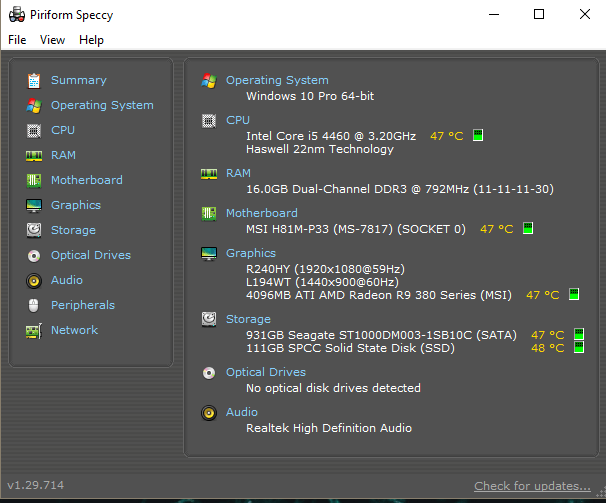
Task: Click the Graphics monitor icon in summary panel
Action: click(209, 254)
